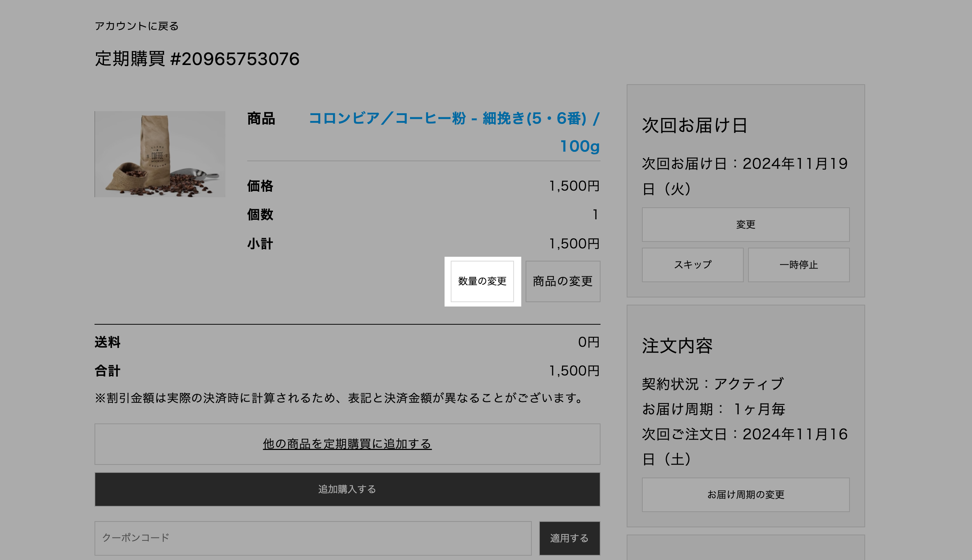Open the coffee bag product thumbnail
972x560 pixels.
[x=160, y=154]
